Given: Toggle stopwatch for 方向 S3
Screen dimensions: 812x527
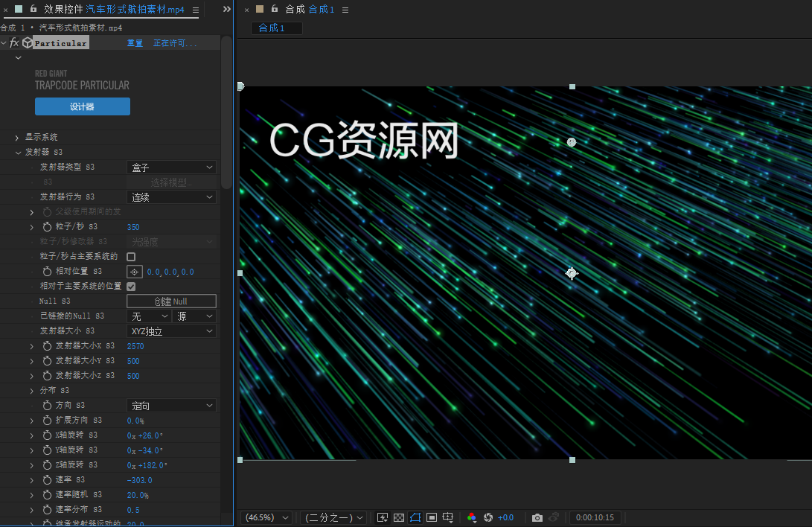Looking at the screenshot, I should 47,406.
